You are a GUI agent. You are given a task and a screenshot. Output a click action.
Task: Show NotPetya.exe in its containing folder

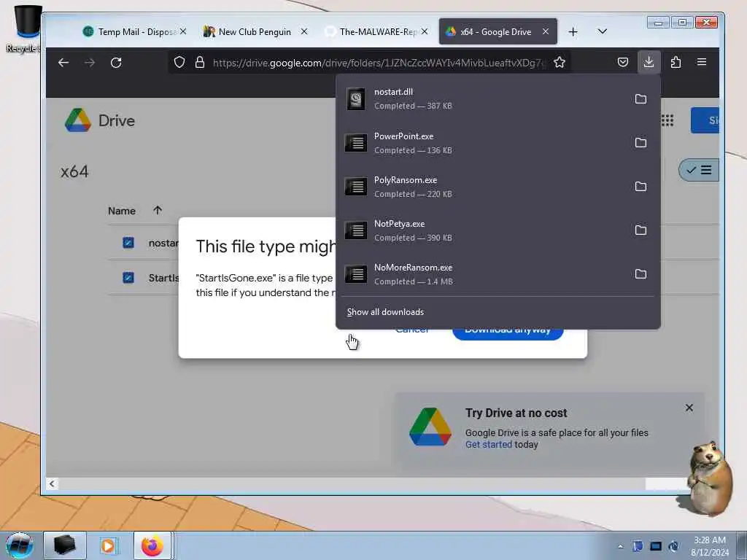pyautogui.click(x=640, y=230)
